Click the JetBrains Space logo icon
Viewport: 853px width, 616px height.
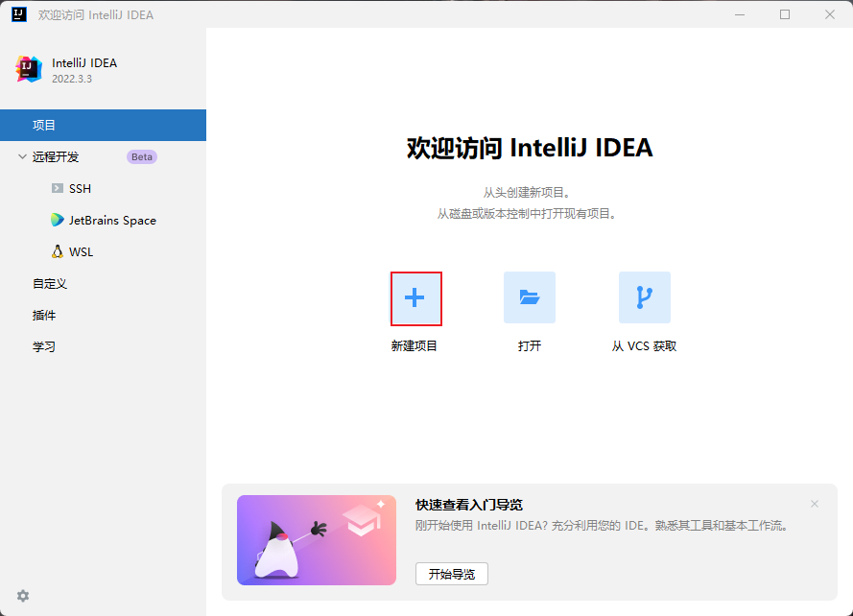coord(58,220)
